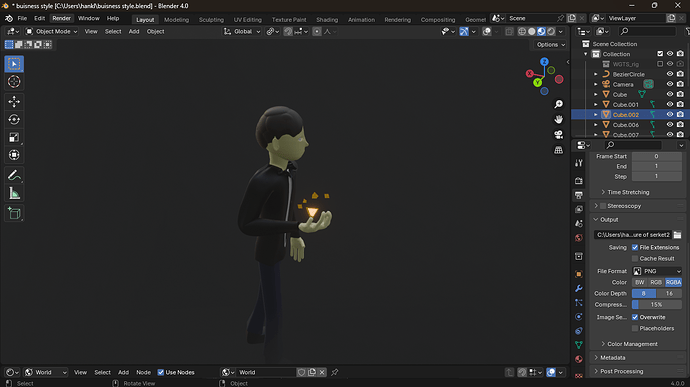Select the Add Cube tool
The image size is (690, 387).
click(x=14, y=214)
